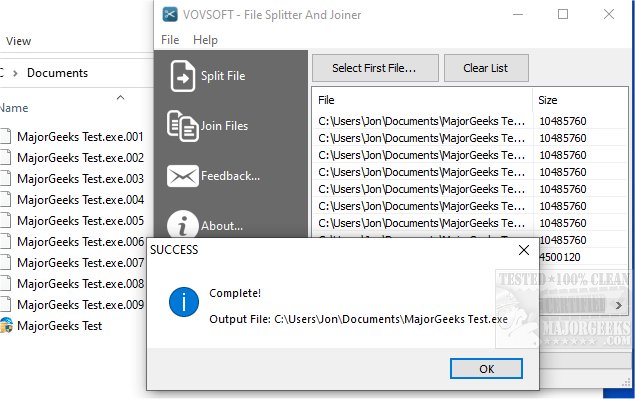Viewport: 635px width, 399px height.
Task: Maximize the VOVSOFT window
Action: pos(563,15)
